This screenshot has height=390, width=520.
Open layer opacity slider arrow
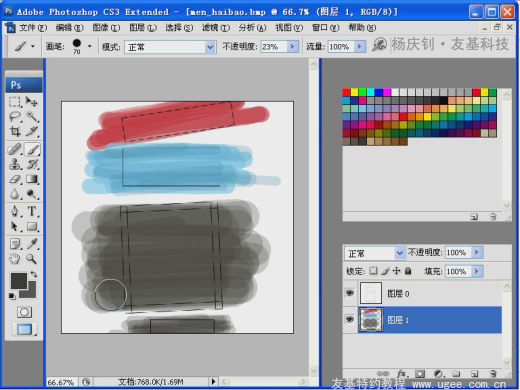(477, 253)
